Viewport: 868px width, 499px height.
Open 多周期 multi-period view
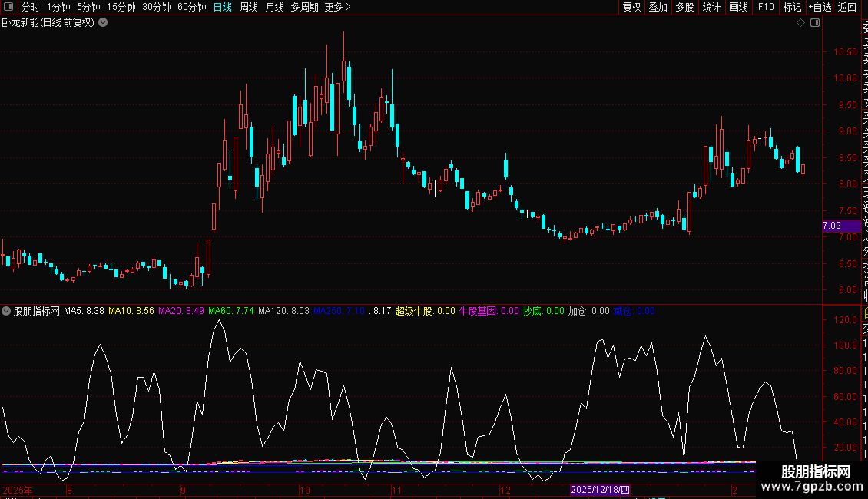304,7
